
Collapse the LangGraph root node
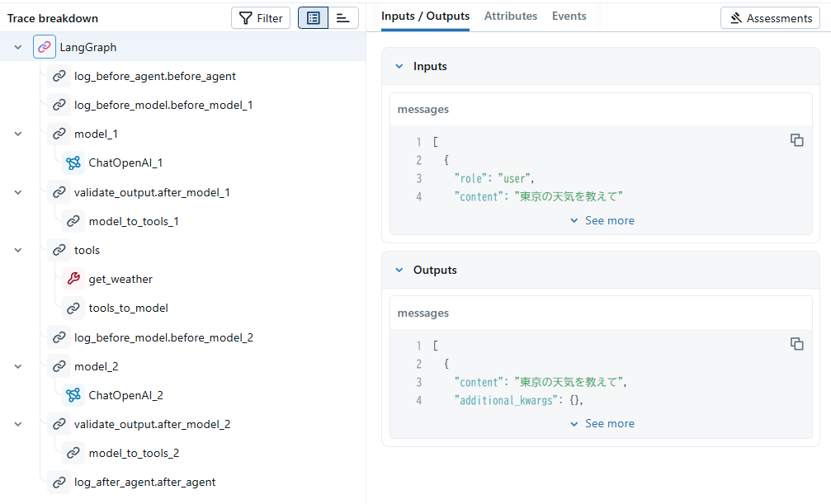(x=18, y=47)
